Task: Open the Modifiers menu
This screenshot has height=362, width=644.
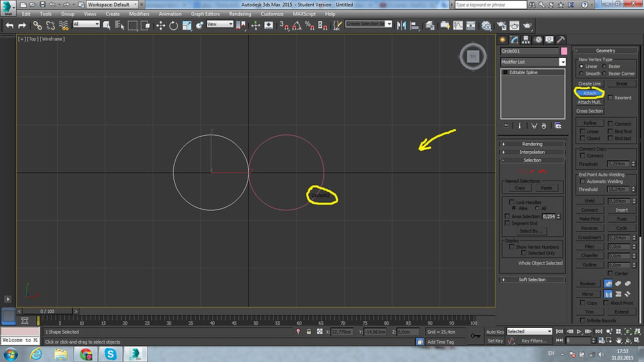Action: click(x=139, y=14)
